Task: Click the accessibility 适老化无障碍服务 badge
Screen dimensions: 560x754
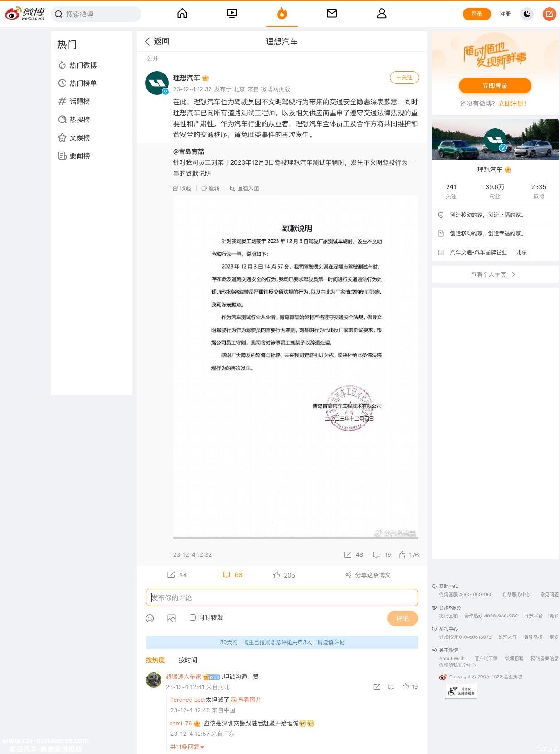Action: pos(461,691)
